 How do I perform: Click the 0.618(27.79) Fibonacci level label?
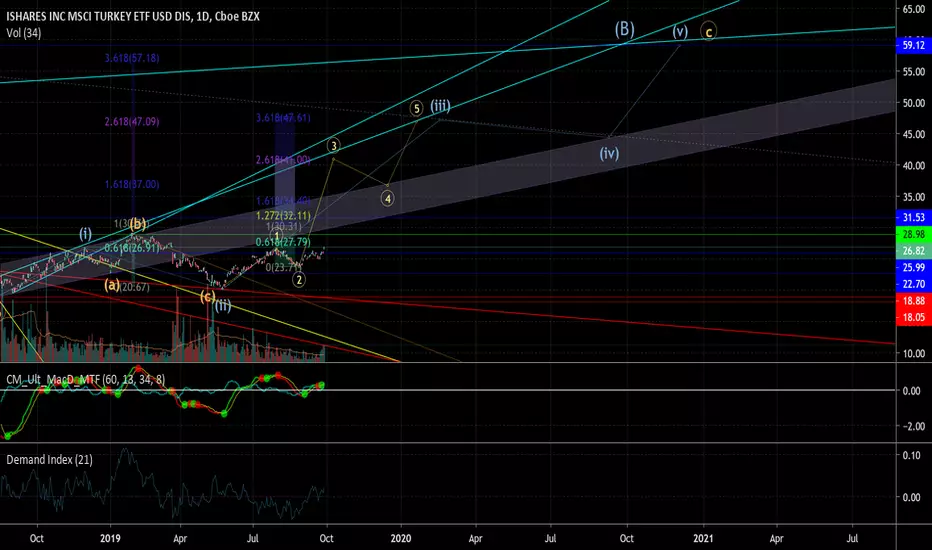(x=284, y=242)
